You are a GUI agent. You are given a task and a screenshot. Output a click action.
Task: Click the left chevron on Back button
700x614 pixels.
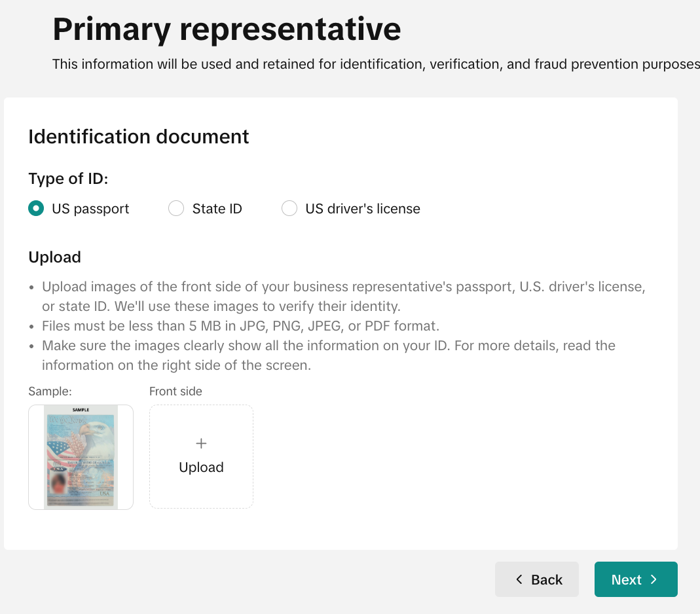tap(519, 579)
